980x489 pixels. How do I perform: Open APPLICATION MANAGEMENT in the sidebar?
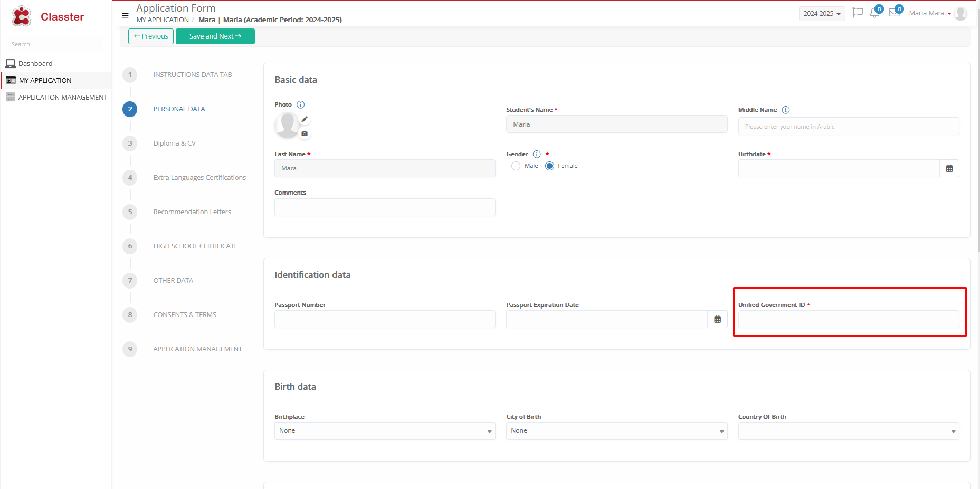62,98
